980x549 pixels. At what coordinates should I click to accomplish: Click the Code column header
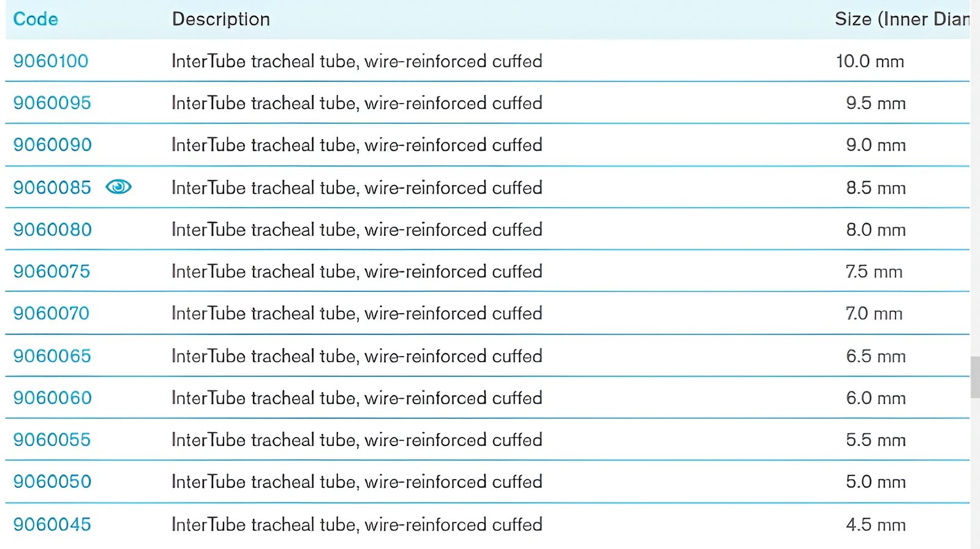36,20
